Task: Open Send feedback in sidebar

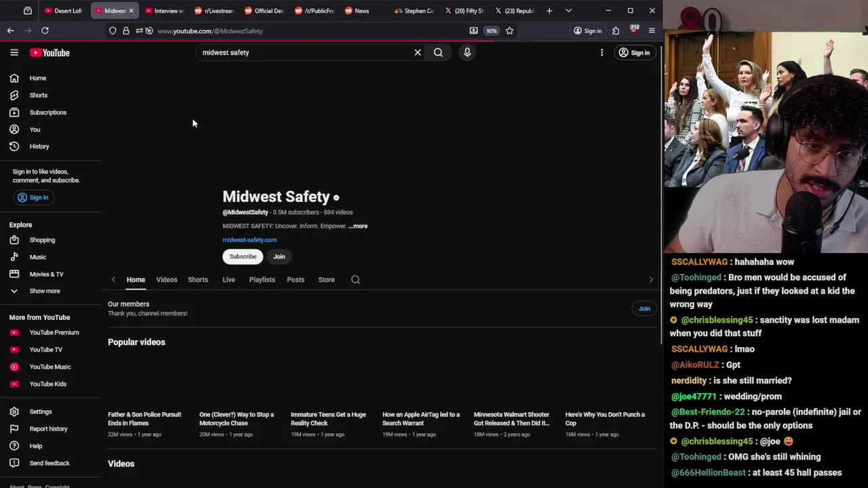Action: click(49, 463)
